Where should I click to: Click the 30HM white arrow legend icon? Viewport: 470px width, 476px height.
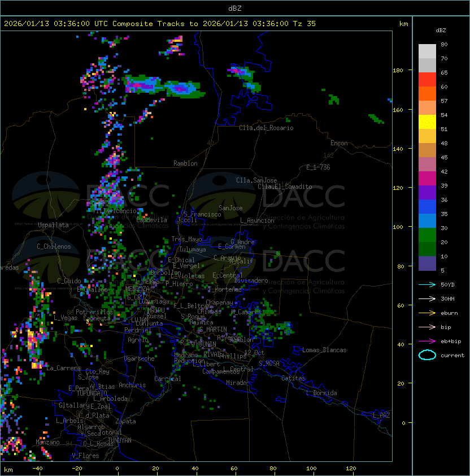(427, 298)
